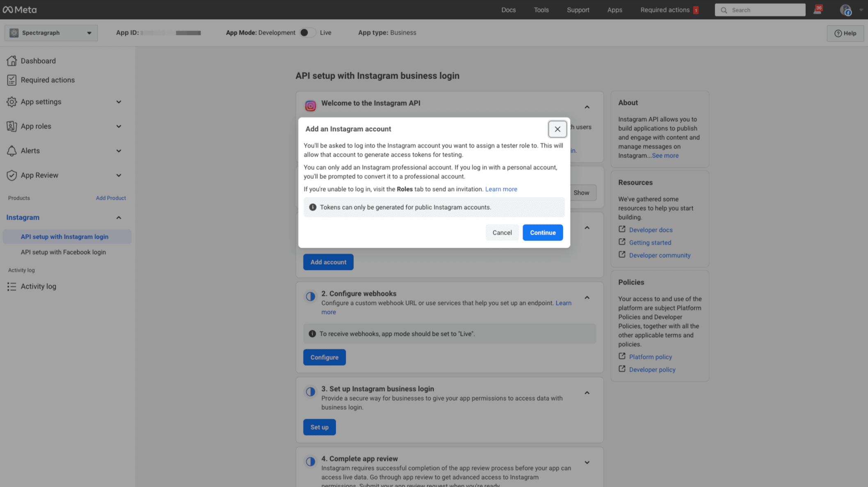The height and width of the screenshot is (487, 868).
Task: Click Learn more in the Roles invitation text
Action: coord(501,189)
